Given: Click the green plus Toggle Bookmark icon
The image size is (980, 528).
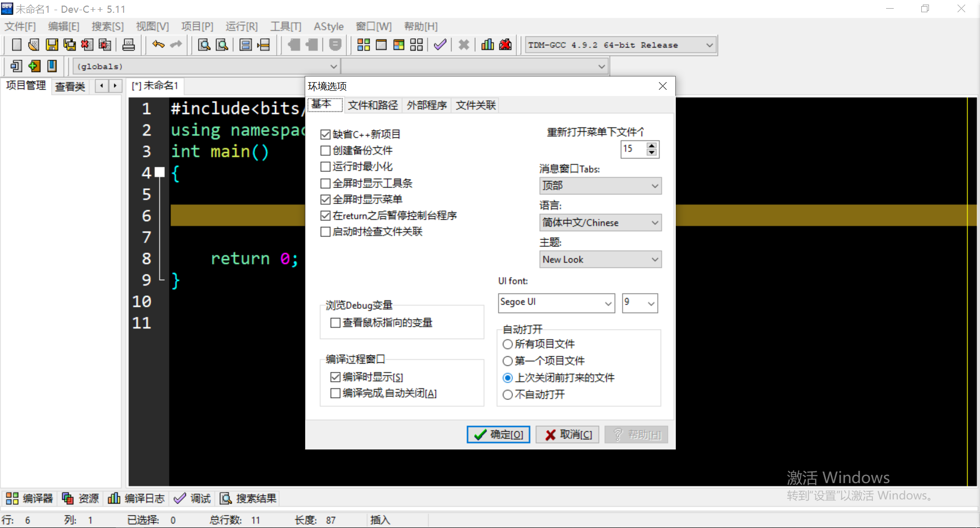Looking at the screenshot, I should coord(34,66).
